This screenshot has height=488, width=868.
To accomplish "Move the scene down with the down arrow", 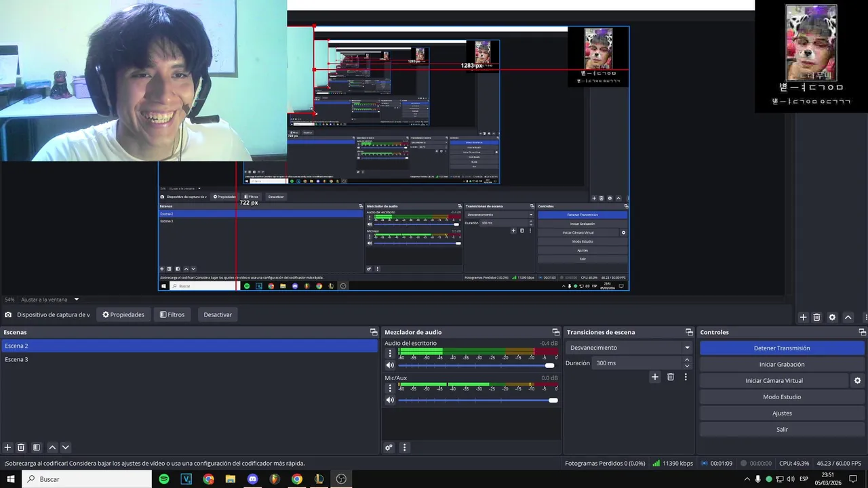I will [x=66, y=447].
